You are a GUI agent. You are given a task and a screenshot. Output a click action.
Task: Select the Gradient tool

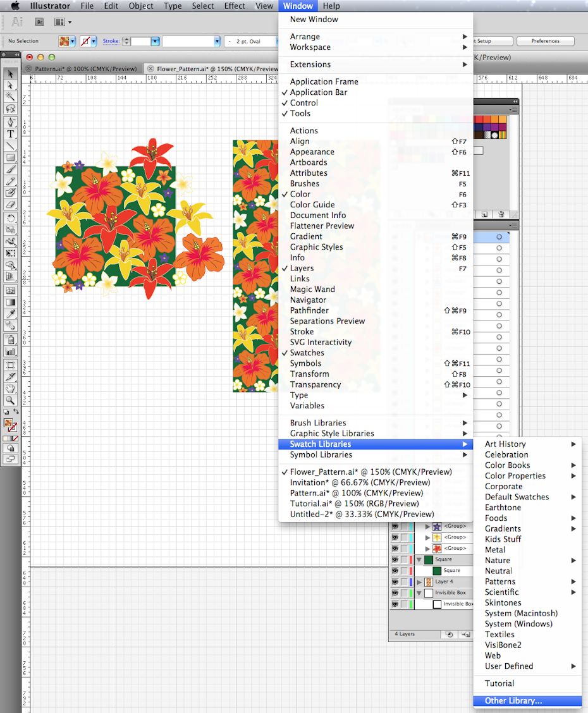point(10,302)
